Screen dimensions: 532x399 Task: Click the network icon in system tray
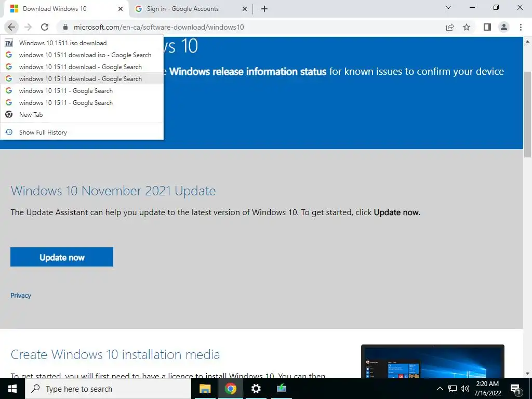coord(453,389)
